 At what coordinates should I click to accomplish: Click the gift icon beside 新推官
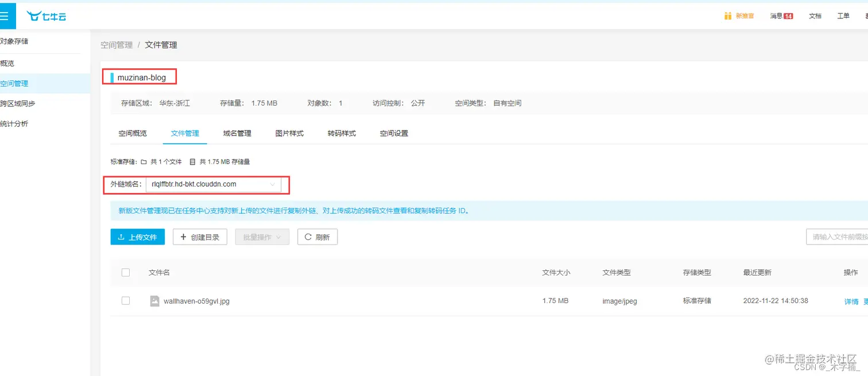[x=728, y=16]
